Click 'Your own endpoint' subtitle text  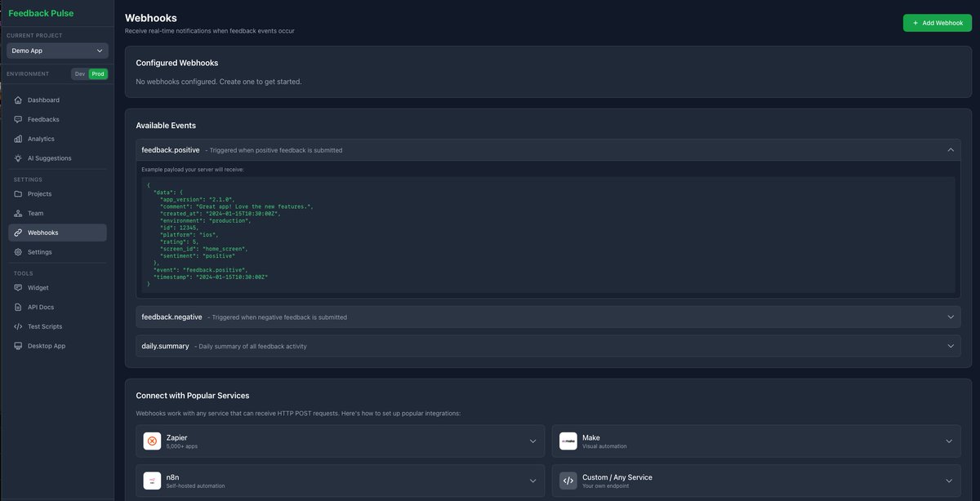[x=605, y=485]
